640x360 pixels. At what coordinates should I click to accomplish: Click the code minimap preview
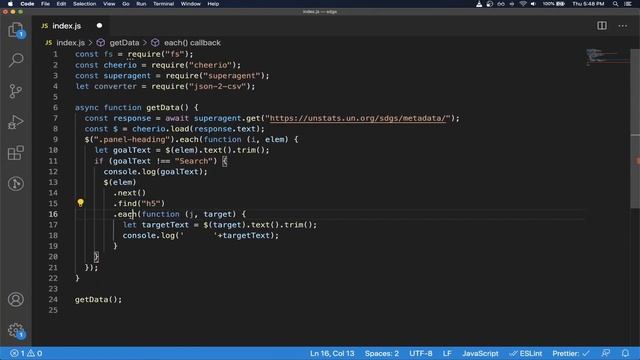[607, 57]
